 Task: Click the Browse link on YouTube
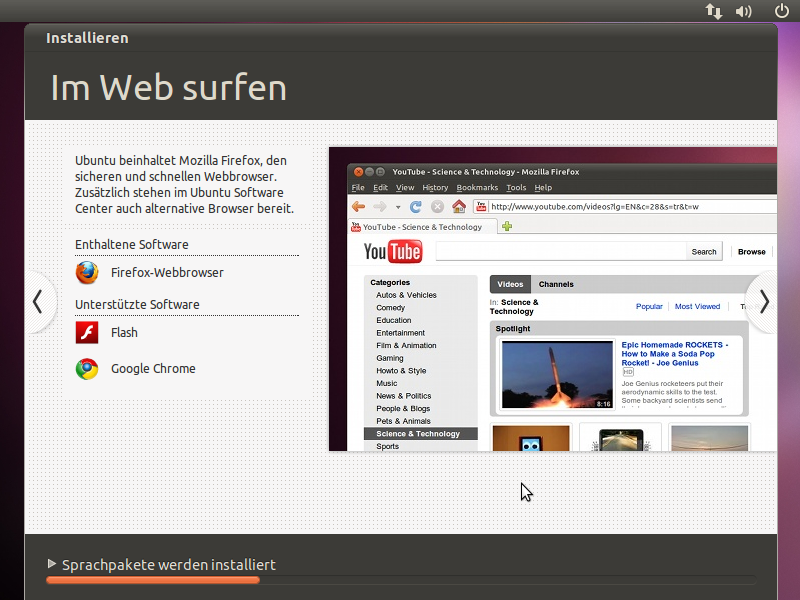pos(752,252)
